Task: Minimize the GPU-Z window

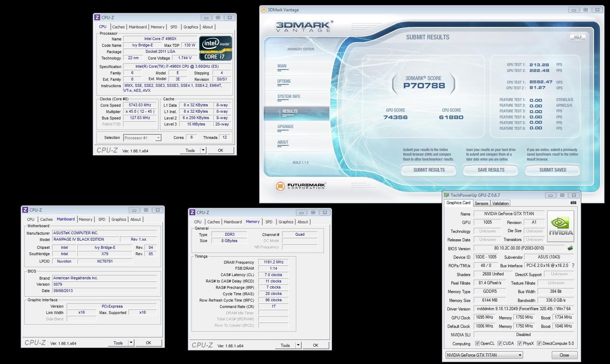Action: (550, 195)
